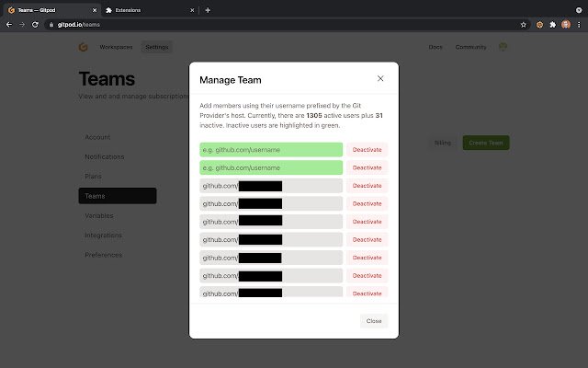Bookmark this page using the star icon

(524, 25)
